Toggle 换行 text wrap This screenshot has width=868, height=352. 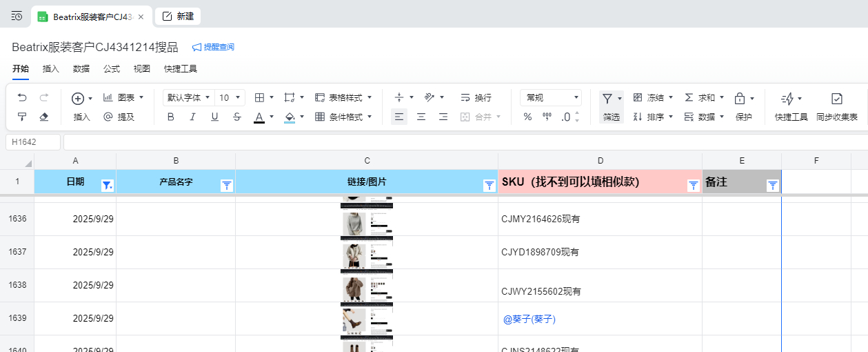[x=476, y=98]
